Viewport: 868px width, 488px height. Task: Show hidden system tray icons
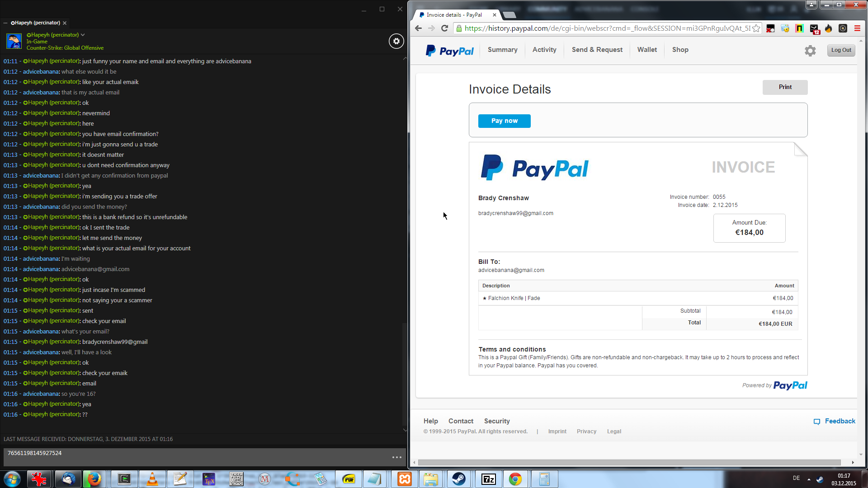click(x=809, y=479)
